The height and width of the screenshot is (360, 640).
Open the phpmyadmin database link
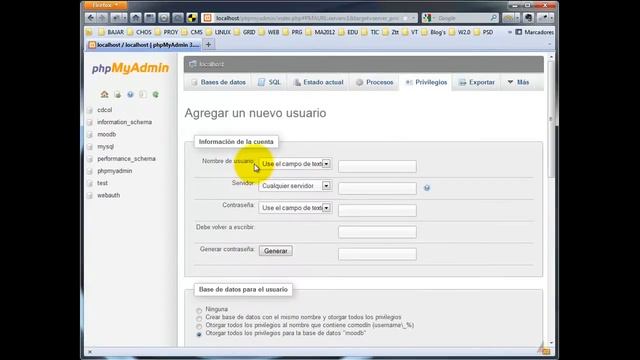[x=114, y=171]
